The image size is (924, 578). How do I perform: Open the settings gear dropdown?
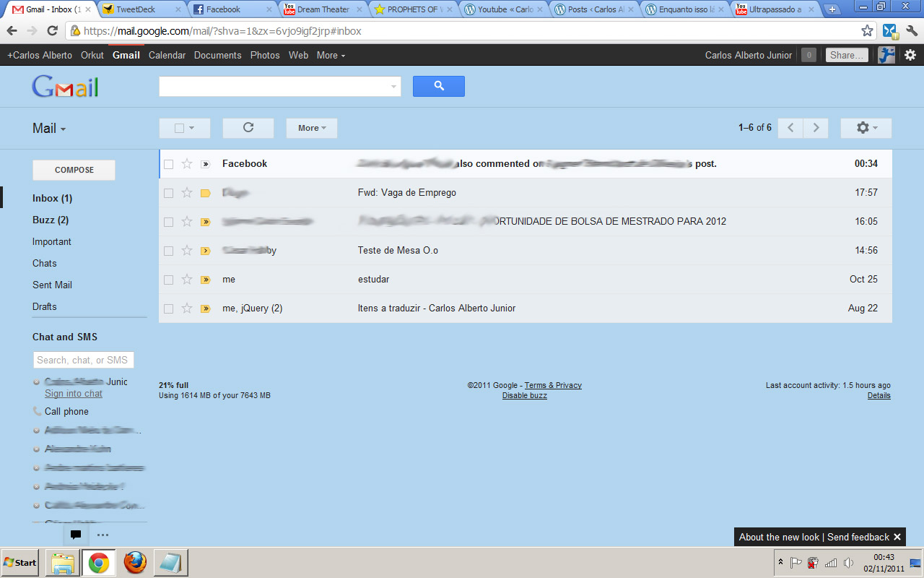click(x=866, y=128)
